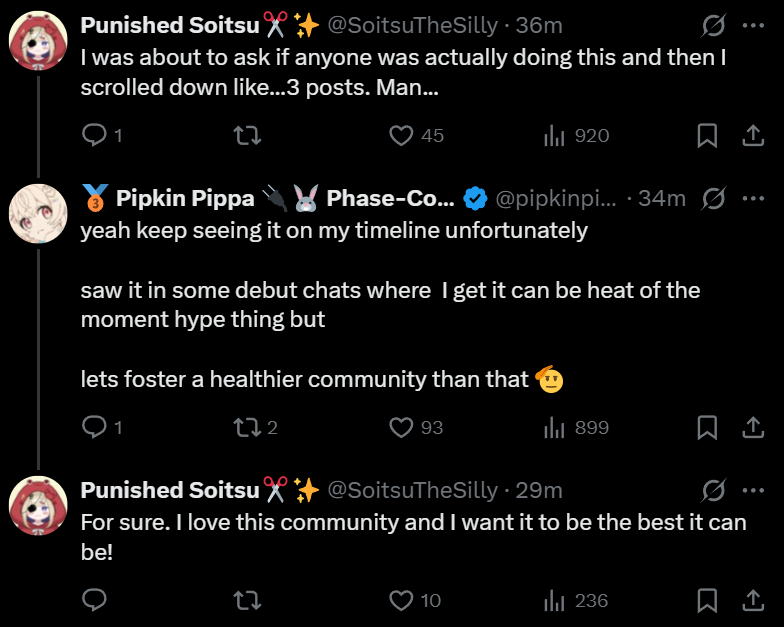View analytics showing 899 views

(576, 428)
